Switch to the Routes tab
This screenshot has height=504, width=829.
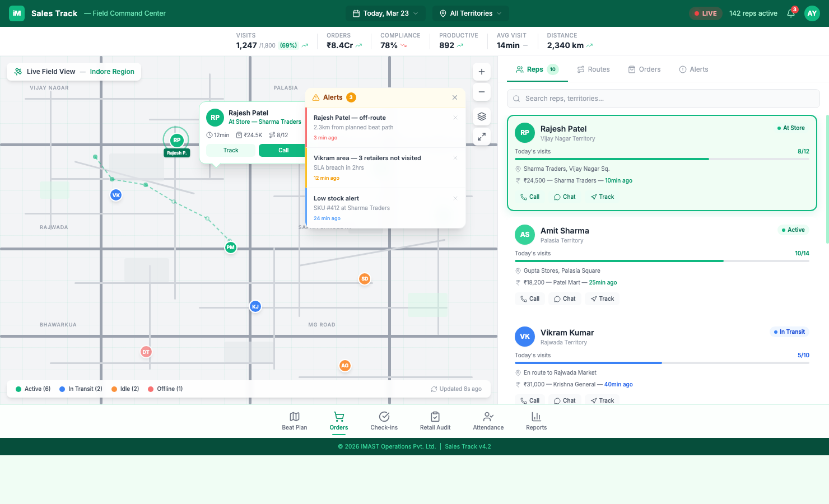594,69
